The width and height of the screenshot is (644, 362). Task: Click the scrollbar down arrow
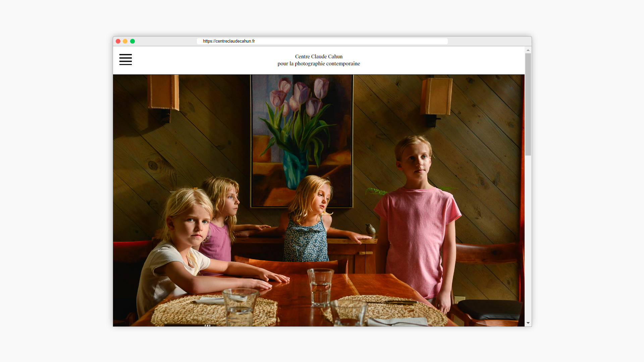[x=528, y=323]
